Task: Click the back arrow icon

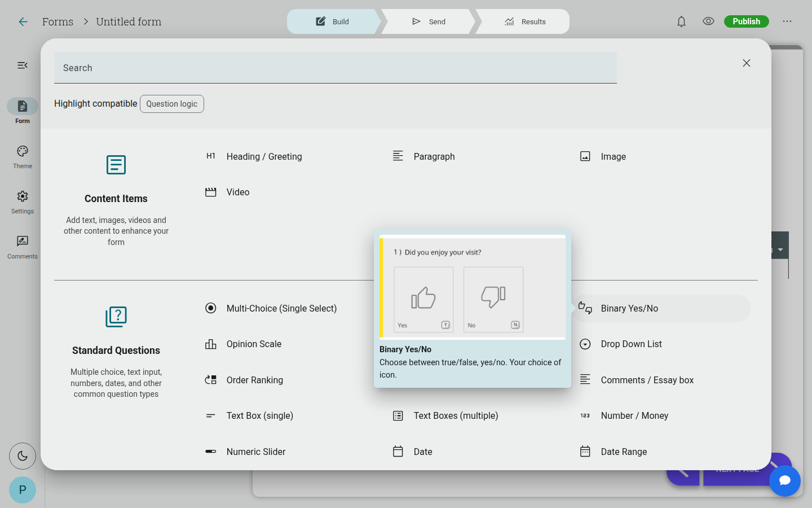Action: 23,21
